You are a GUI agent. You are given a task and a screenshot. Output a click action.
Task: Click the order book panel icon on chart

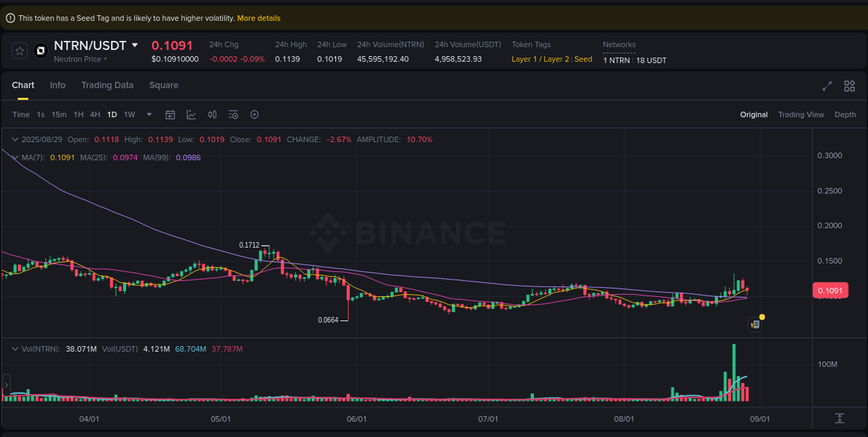coord(755,324)
